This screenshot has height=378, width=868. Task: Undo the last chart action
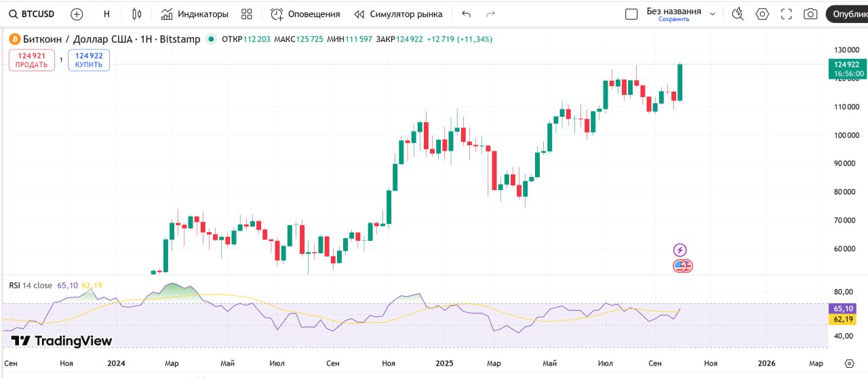pos(466,14)
